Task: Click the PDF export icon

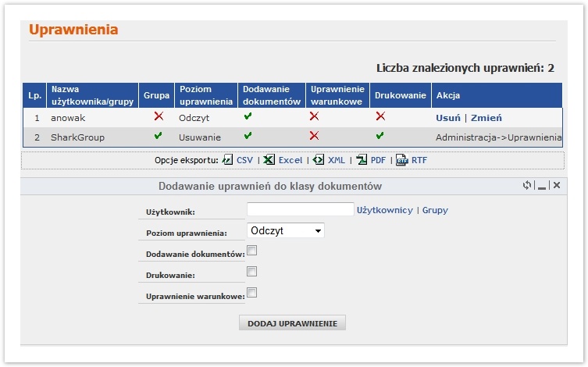Action: point(362,160)
